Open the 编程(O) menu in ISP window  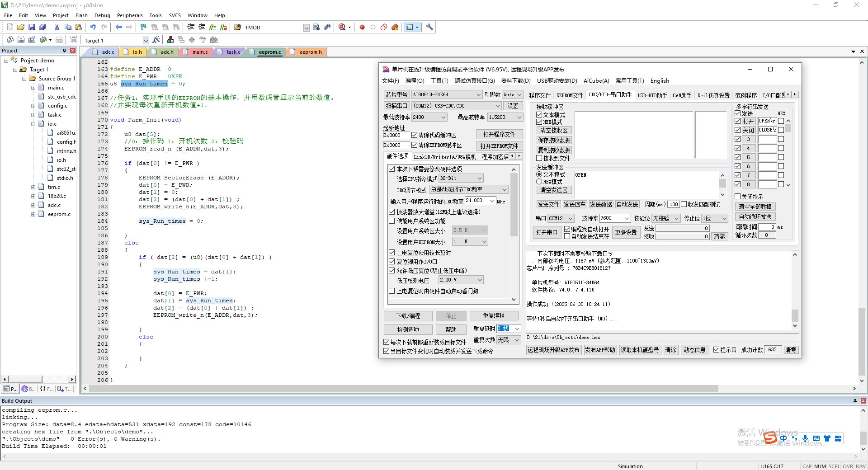coord(415,81)
